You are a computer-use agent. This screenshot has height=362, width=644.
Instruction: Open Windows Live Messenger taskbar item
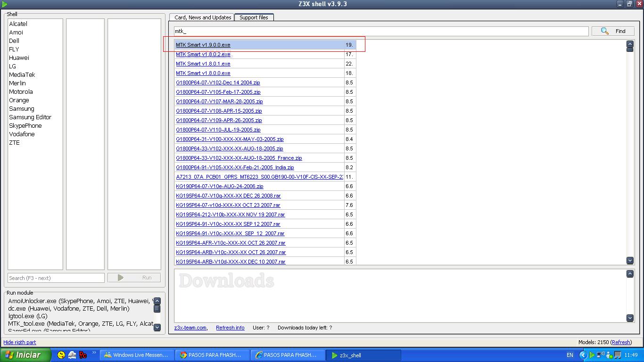[137, 355]
